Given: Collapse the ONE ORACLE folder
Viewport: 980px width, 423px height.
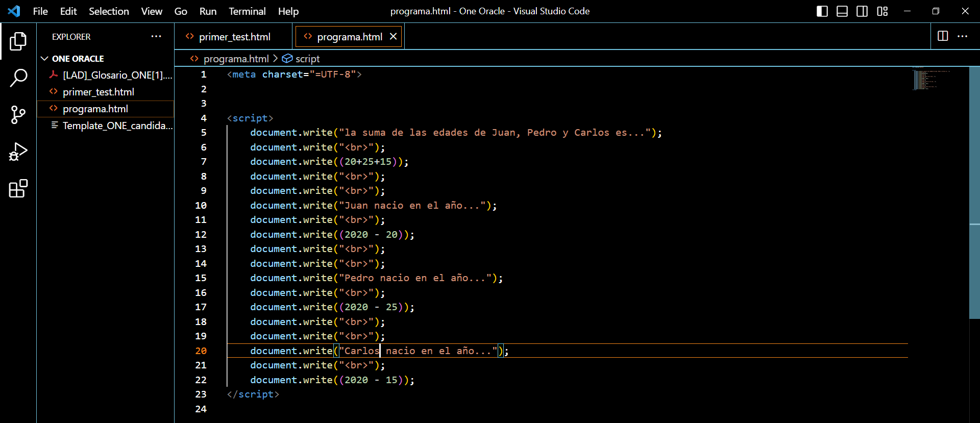Looking at the screenshot, I should pyautogui.click(x=44, y=59).
